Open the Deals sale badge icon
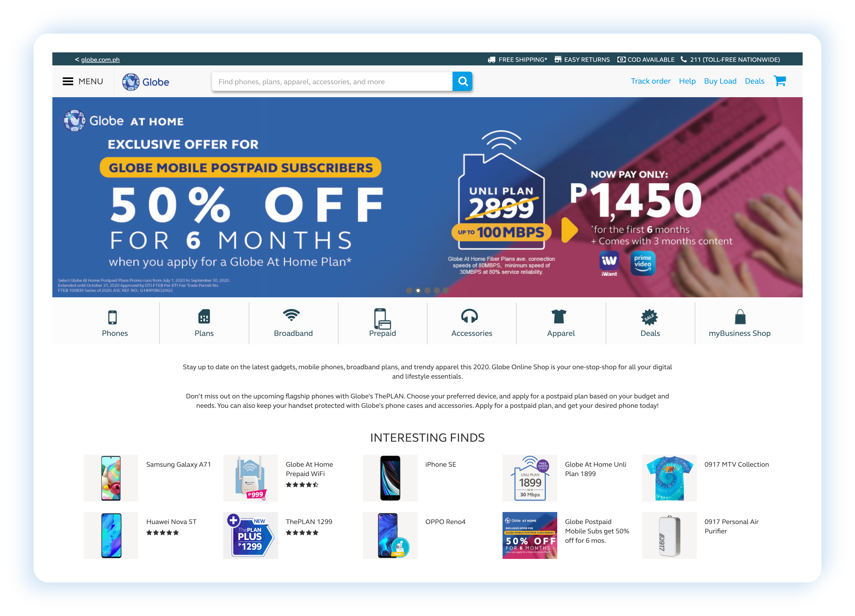 tap(649, 317)
